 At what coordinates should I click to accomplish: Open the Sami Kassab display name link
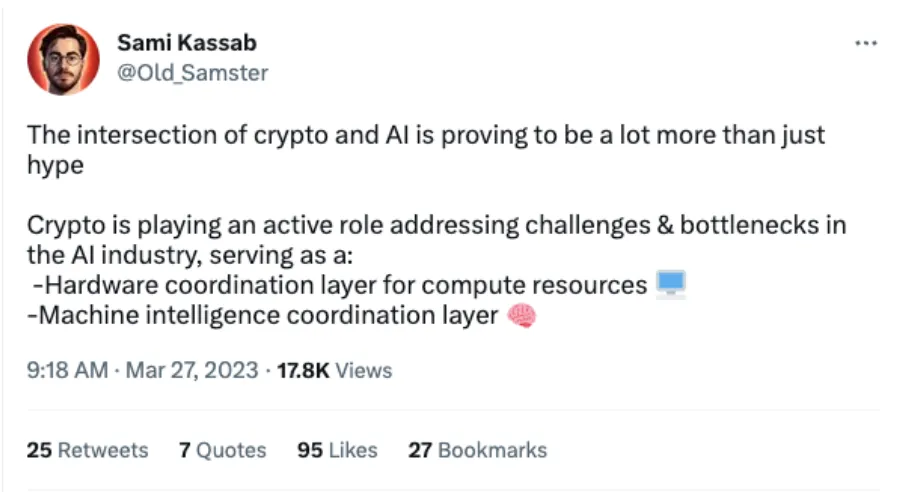[186, 43]
